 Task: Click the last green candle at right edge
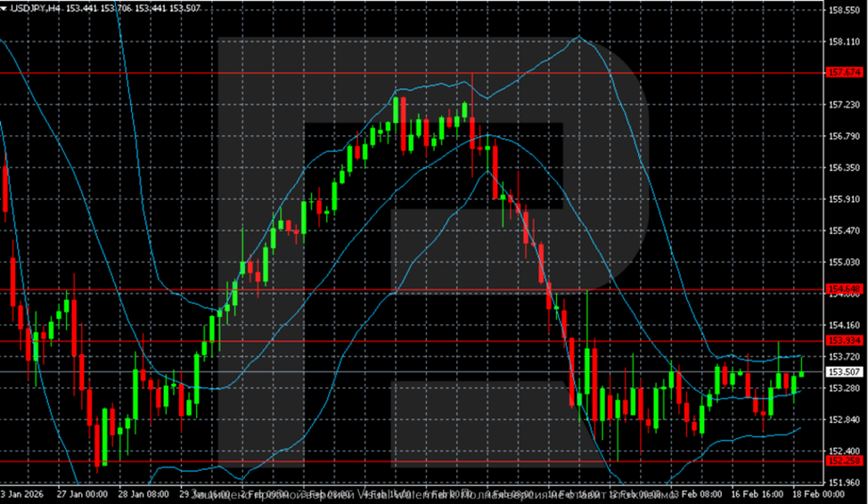point(801,374)
